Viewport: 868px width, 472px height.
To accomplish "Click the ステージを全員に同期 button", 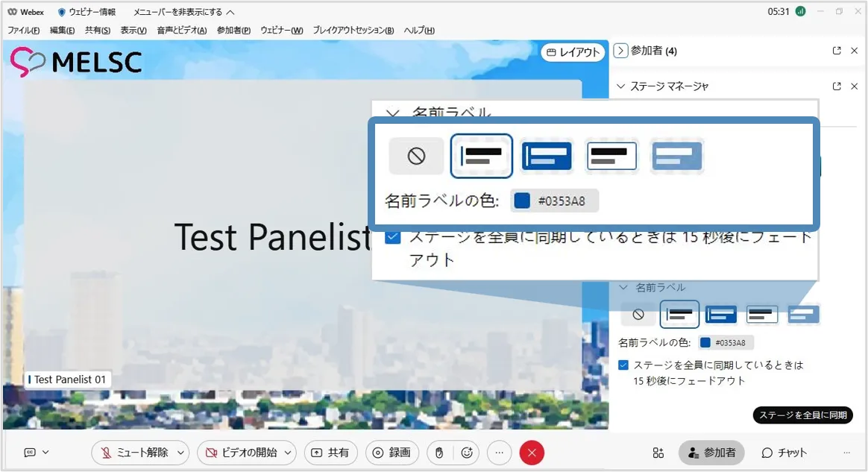I will pyautogui.click(x=802, y=415).
